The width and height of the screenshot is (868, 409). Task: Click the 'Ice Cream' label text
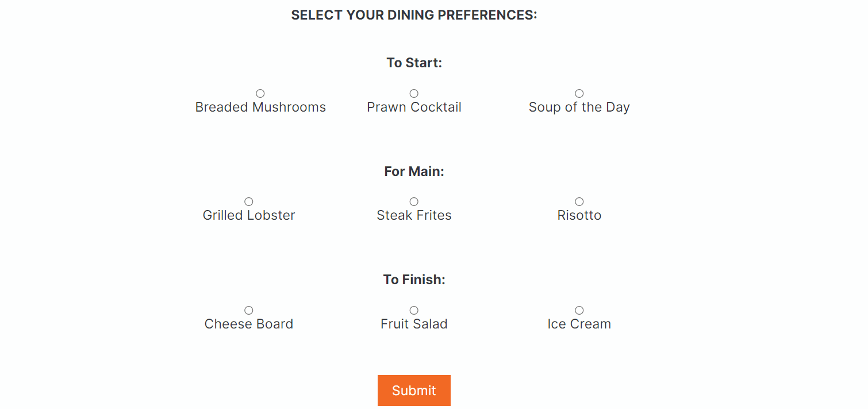point(579,324)
